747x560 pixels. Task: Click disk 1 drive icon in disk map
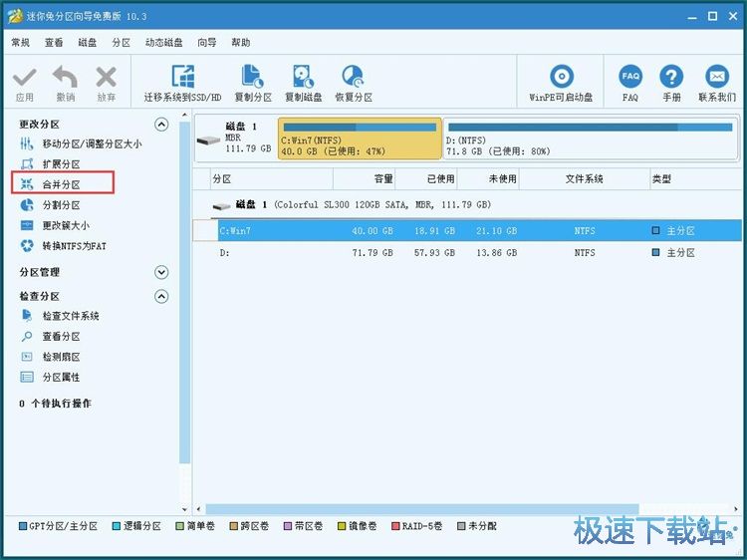click(x=208, y=140)
